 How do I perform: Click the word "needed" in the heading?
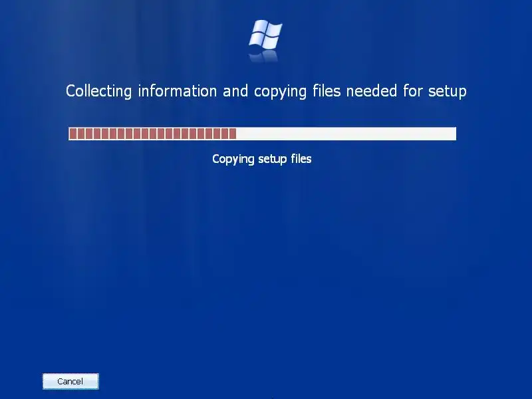click(372, 91)
